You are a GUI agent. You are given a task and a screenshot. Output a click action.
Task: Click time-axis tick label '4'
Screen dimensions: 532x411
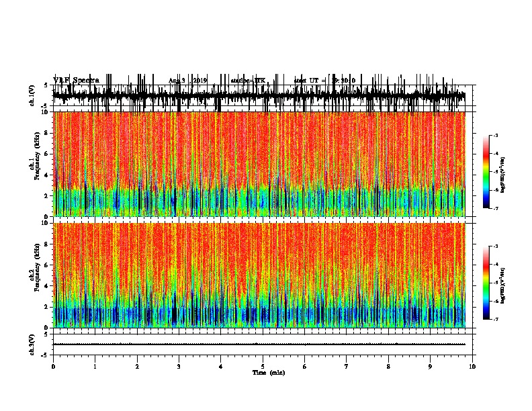[x=220, y=367]
